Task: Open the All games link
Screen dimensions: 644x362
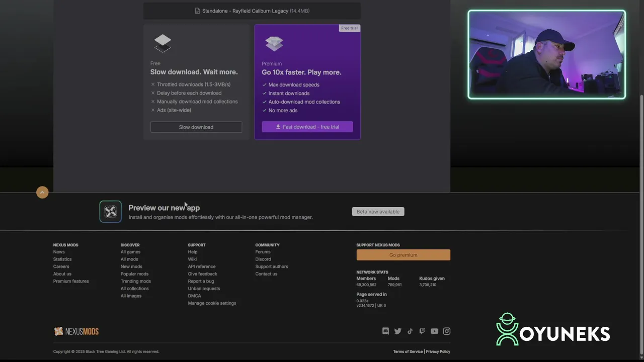Action: click(130, 252)
